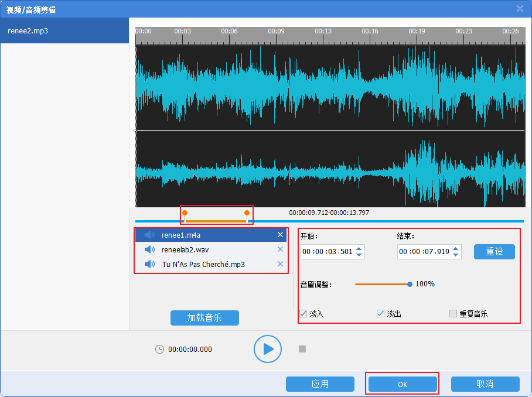Viewport: 532px width, 397px height.
Task: Click the 音量调整 volume slider handle
Action: click(410, 284)
